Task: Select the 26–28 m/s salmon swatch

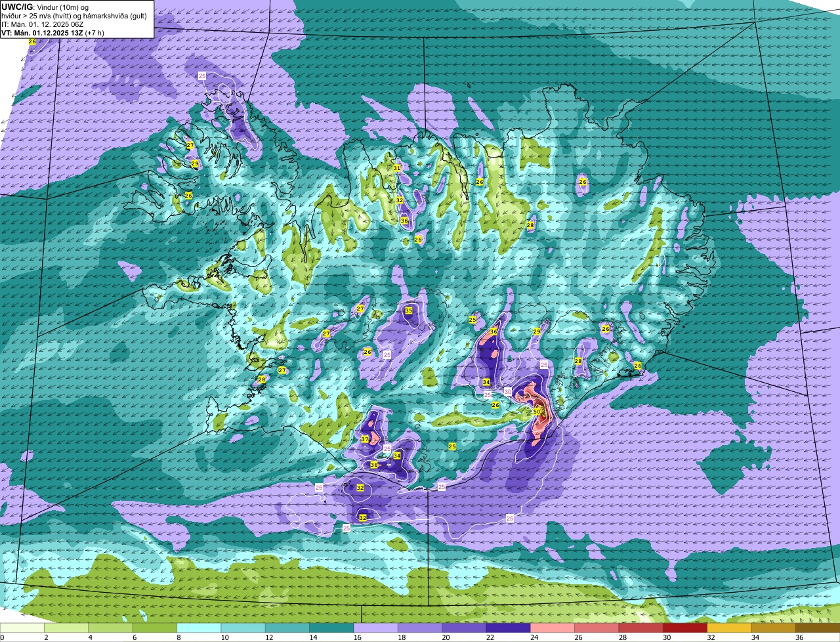Action: (597, 628)
